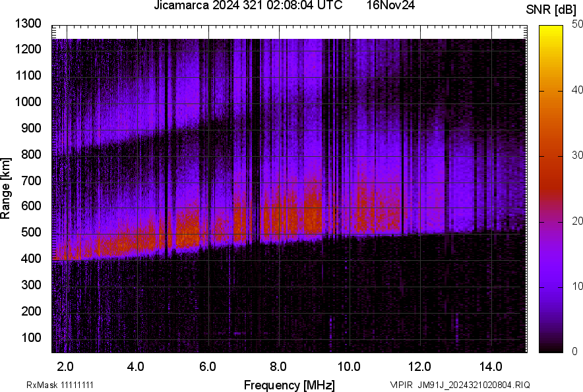Click the range tick label 1300
This screenshot has width=583, height=392.
(x=28, y=24)
